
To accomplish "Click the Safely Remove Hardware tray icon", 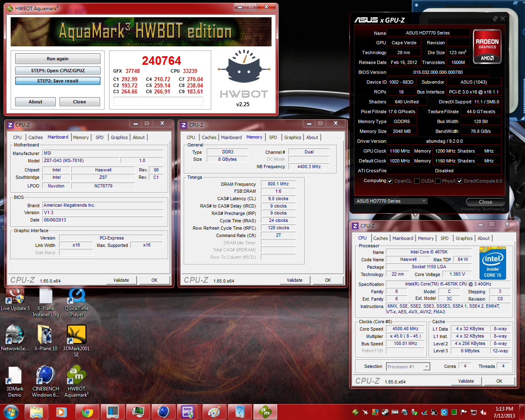I will click(x=415, y=412).
